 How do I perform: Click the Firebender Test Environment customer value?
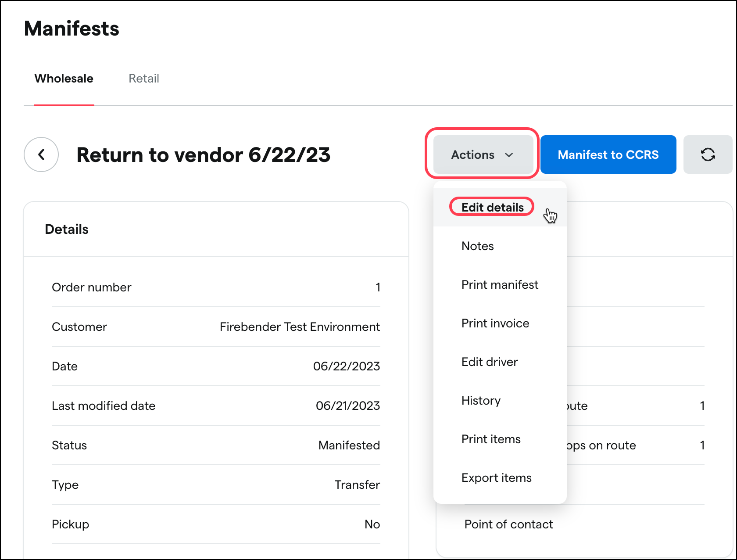(x=300, y=327)
